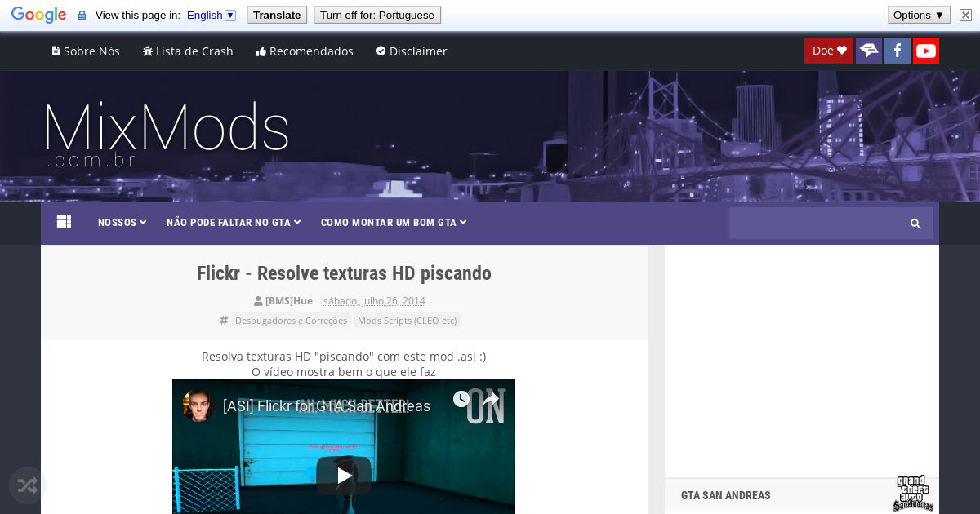The image size is (980, 514).
Task: Click the post date sábado, julho 26, 2014
Action: [374, 300]
